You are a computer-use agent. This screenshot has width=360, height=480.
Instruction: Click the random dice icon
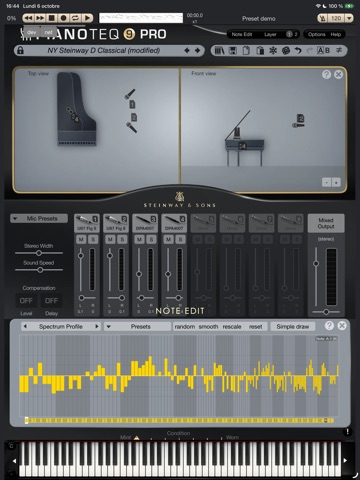pos(286,51)
